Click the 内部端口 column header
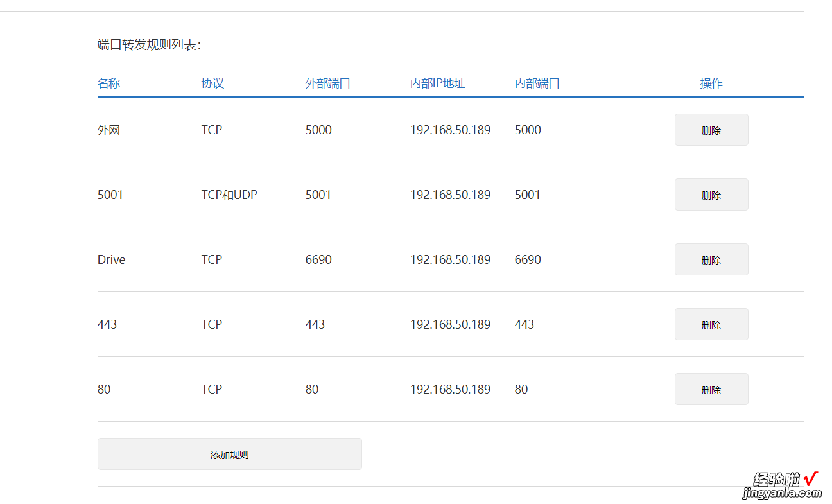Image resolution: width=832 pixels, height=504 pixels. [x=537, y=83]
